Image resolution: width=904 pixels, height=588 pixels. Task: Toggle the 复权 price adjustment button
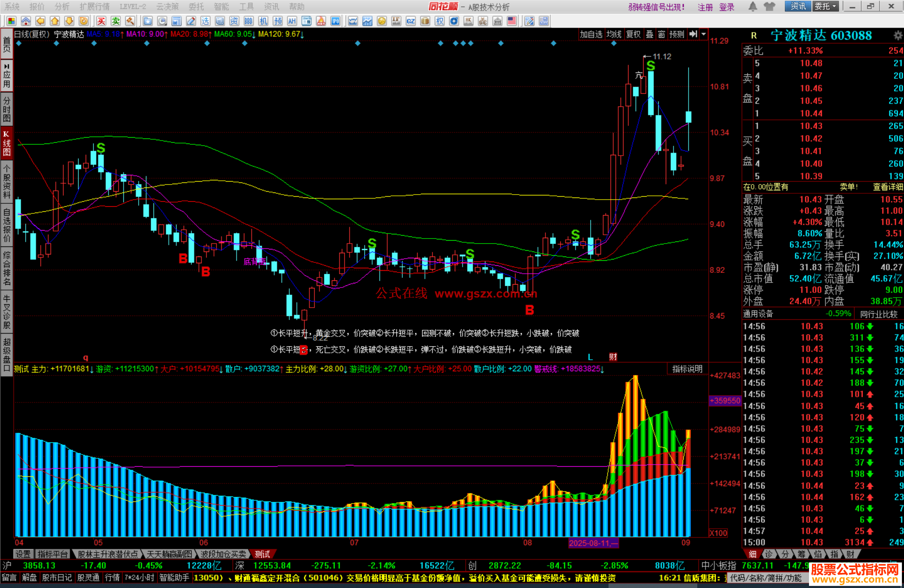(633, 34)
